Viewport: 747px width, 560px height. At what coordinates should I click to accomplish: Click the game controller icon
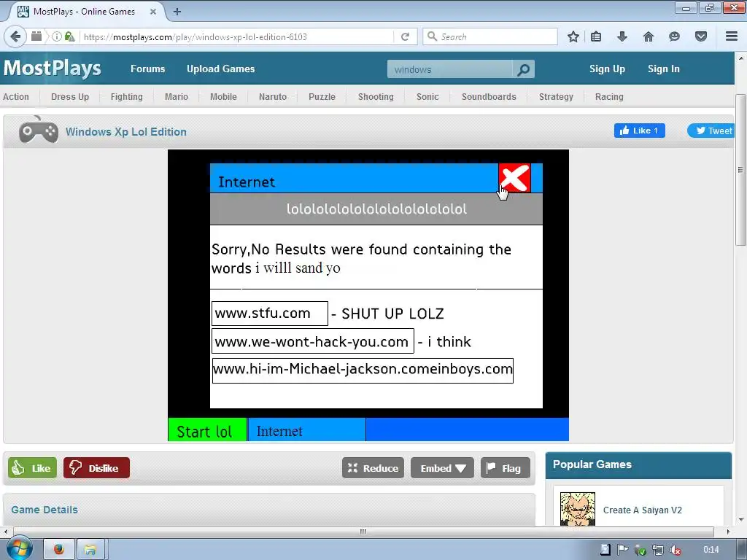39,131
